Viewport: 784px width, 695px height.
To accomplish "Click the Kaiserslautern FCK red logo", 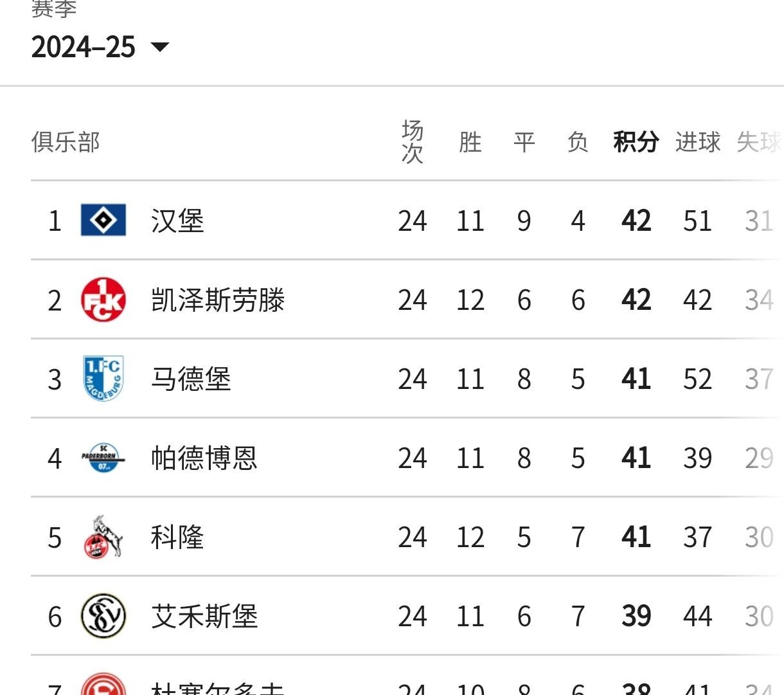I will click(x=103, y=300).
